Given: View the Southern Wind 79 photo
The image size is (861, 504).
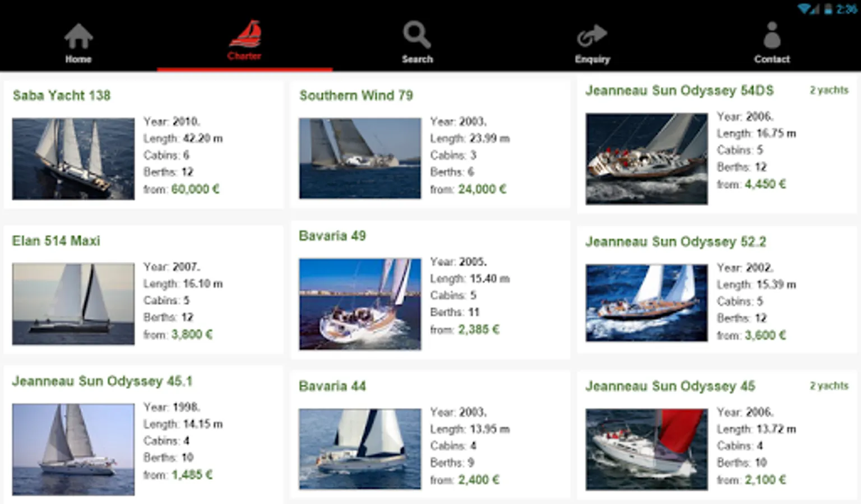Looking at the screenshot, I should tap(360, 158).
